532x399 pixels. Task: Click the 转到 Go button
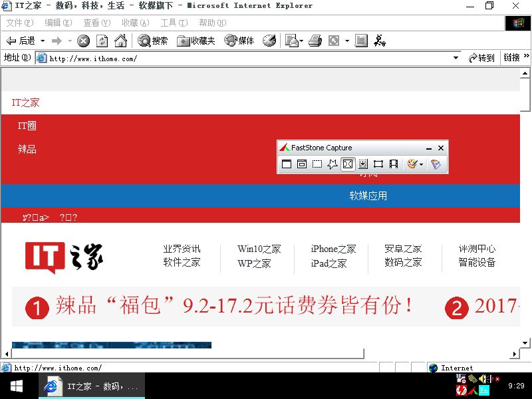tap(481, 58)
